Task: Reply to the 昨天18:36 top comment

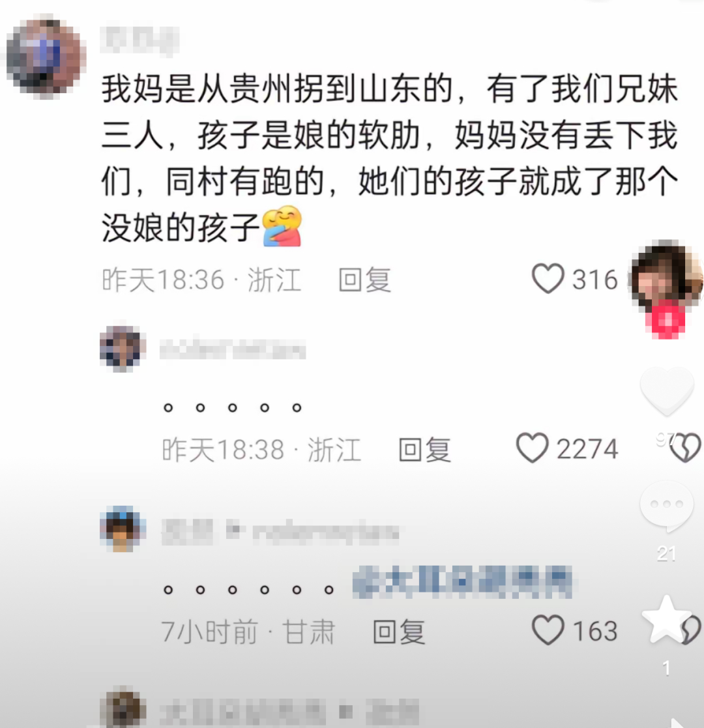Action: [364, 280]
